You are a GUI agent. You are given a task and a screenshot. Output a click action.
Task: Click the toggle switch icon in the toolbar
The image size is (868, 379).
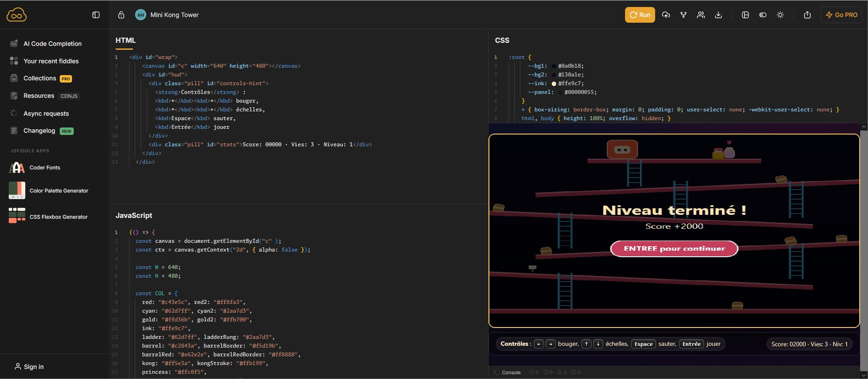click(763, 15)
